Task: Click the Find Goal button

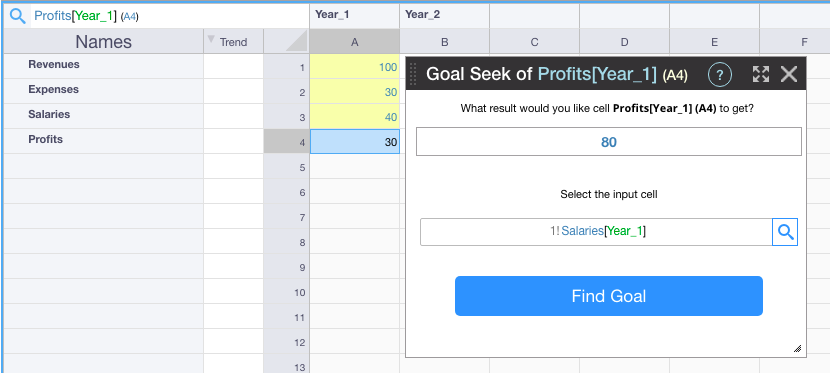Action: coord(609,296)
